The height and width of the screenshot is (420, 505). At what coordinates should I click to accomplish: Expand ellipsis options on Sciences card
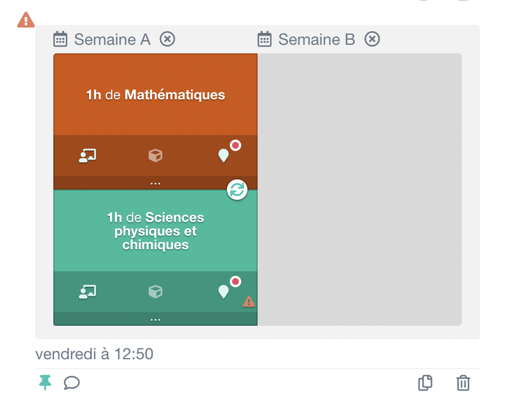tap(155, 318)
